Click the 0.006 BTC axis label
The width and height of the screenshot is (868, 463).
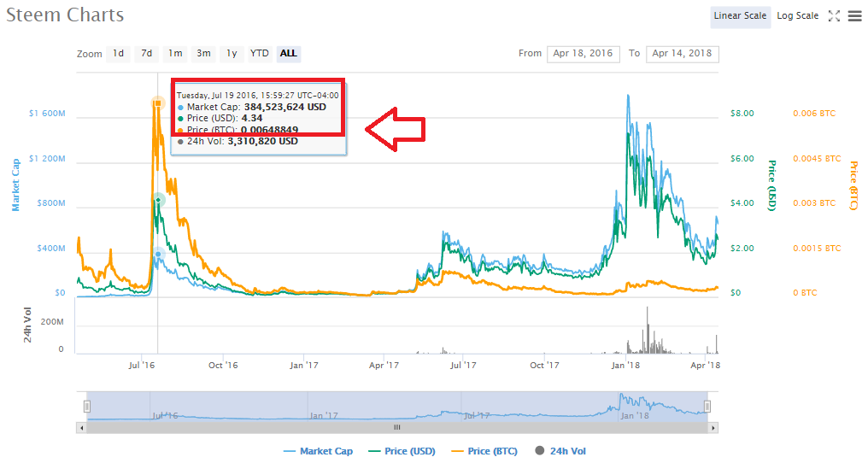pos(814,114)
